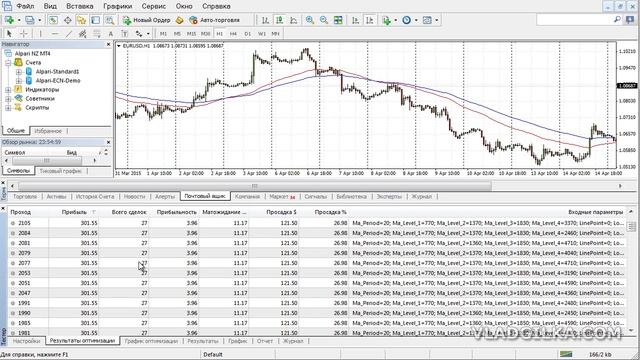
Task: Select the vertical line drawing tool
Action: (x=40, y=34)
